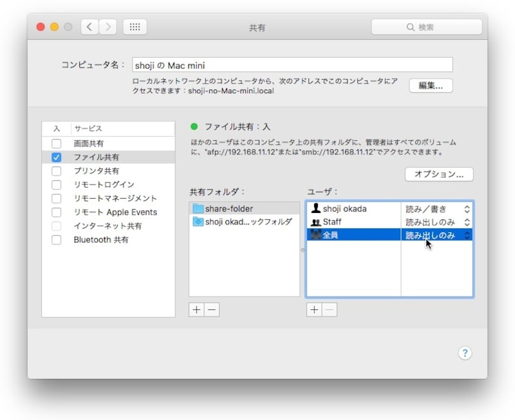
Task: Open the help question mark button
Action: (x=465, y=353)
